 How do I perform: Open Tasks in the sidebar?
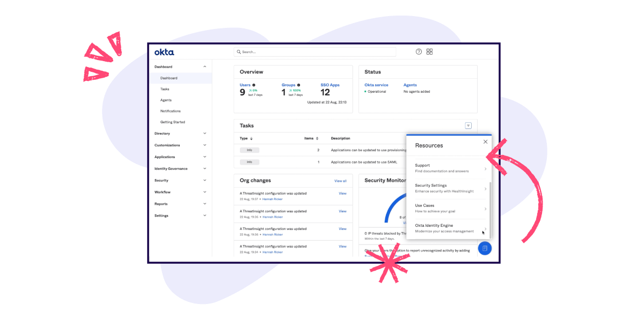[165, 89]
